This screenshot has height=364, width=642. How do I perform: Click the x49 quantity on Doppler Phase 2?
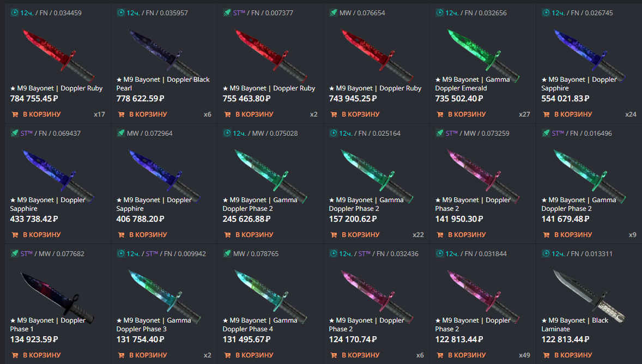click(x=524, y=355)
